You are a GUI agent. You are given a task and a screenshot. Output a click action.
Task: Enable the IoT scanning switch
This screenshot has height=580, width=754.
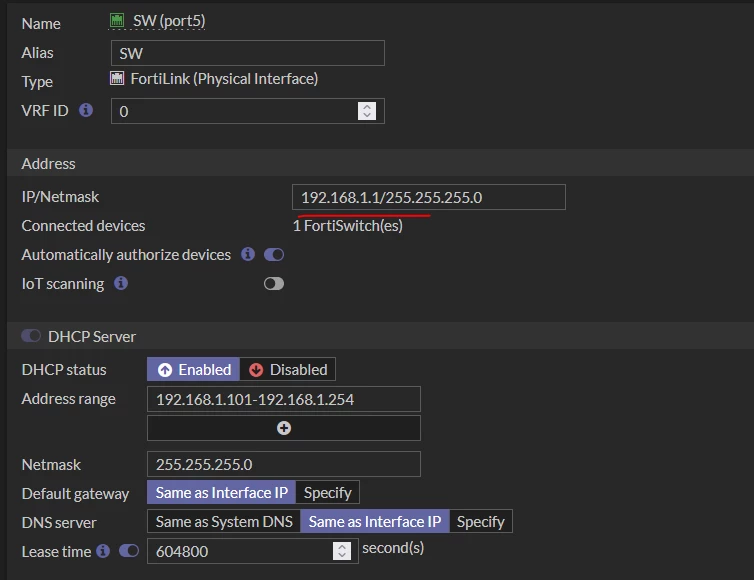(274, 284)
